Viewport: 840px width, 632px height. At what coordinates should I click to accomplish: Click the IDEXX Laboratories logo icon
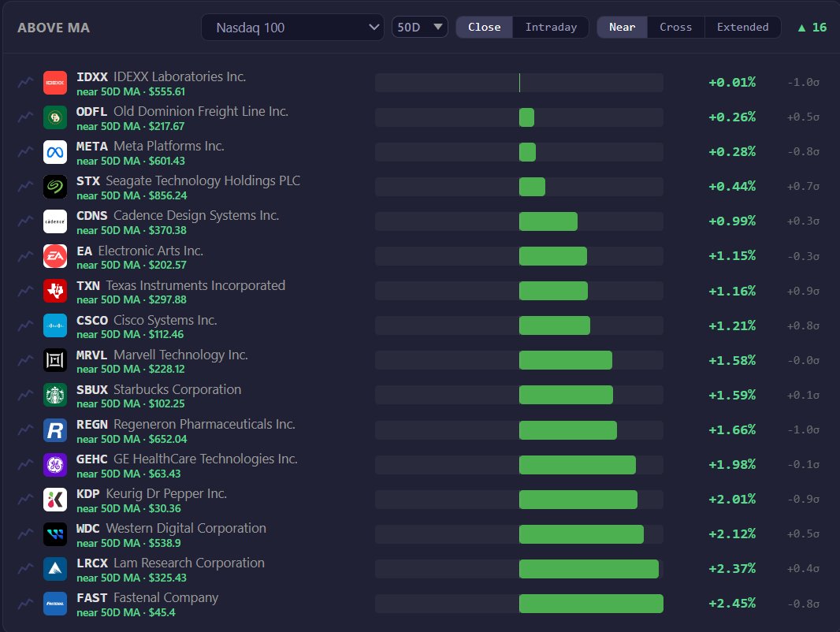(55, 83)
